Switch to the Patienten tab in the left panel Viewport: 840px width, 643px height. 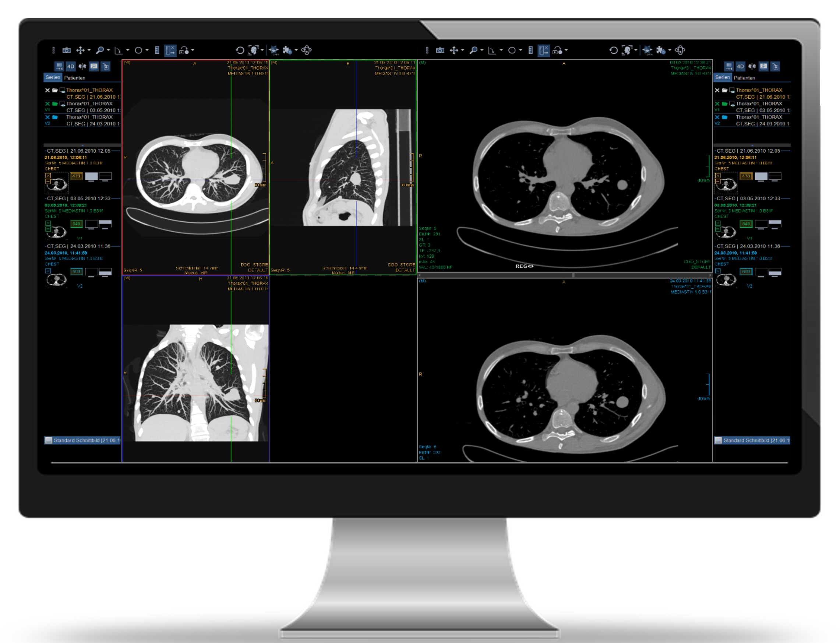pyautogui.click(x=75, y=78)
